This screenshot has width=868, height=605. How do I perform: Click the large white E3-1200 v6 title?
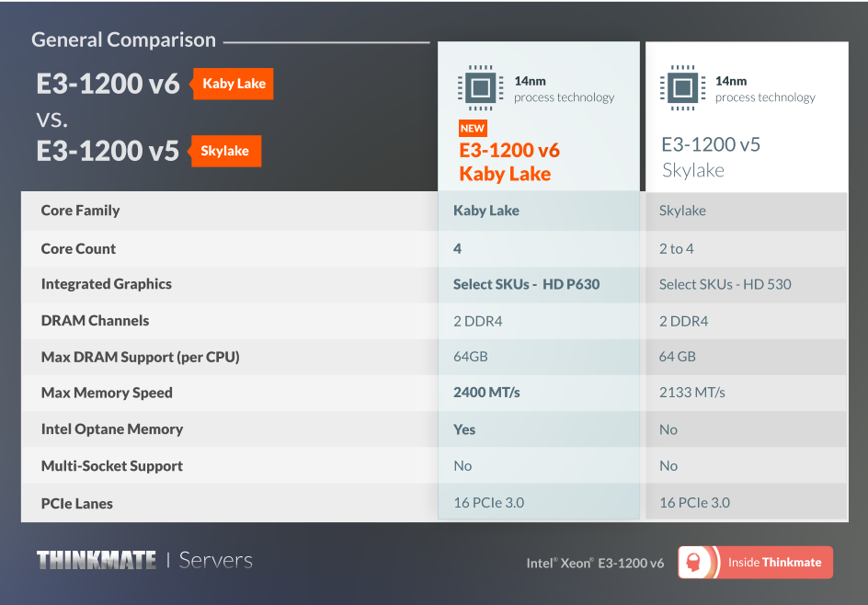click(108, 84)
